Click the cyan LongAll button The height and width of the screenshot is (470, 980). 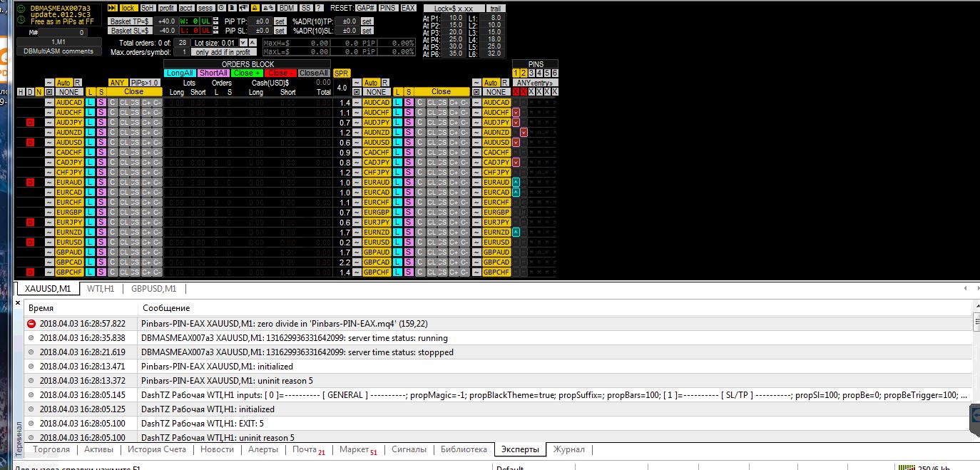[180, 73]
